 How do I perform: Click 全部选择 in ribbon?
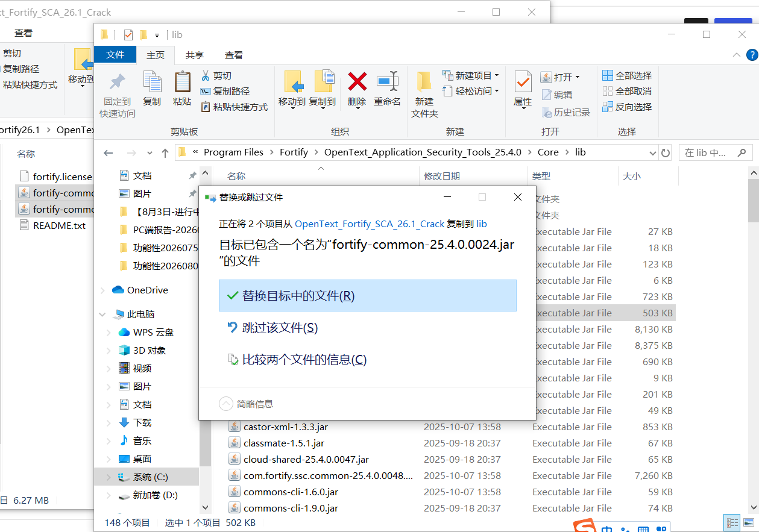click(x=627, y=75)
